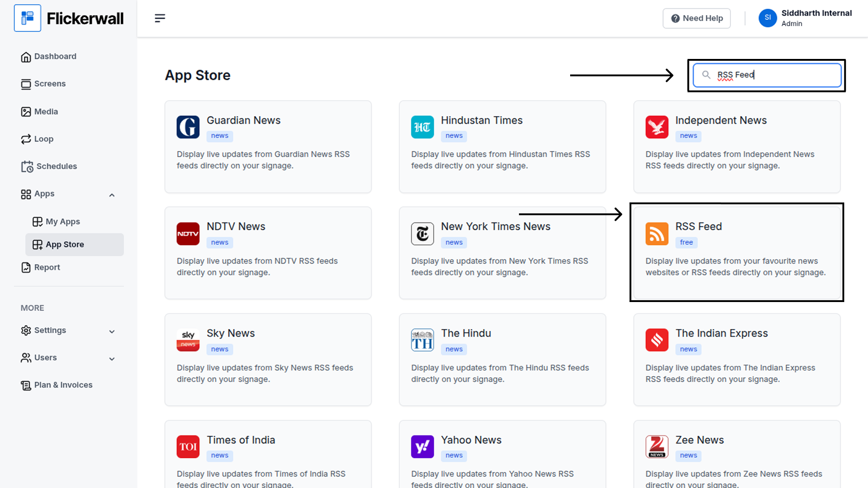Open Report in the sidebar
868x488 pixels.
point(41,267)
